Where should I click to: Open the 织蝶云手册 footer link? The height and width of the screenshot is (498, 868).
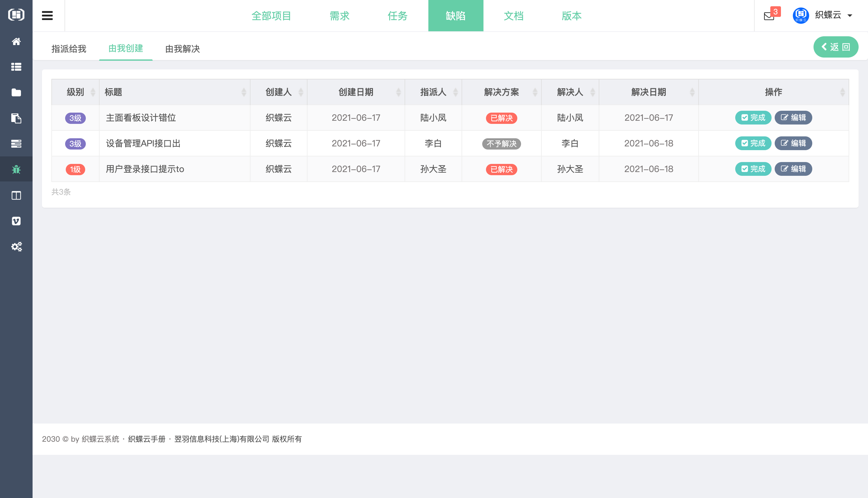pyautogui.click(x=147, y=439)
